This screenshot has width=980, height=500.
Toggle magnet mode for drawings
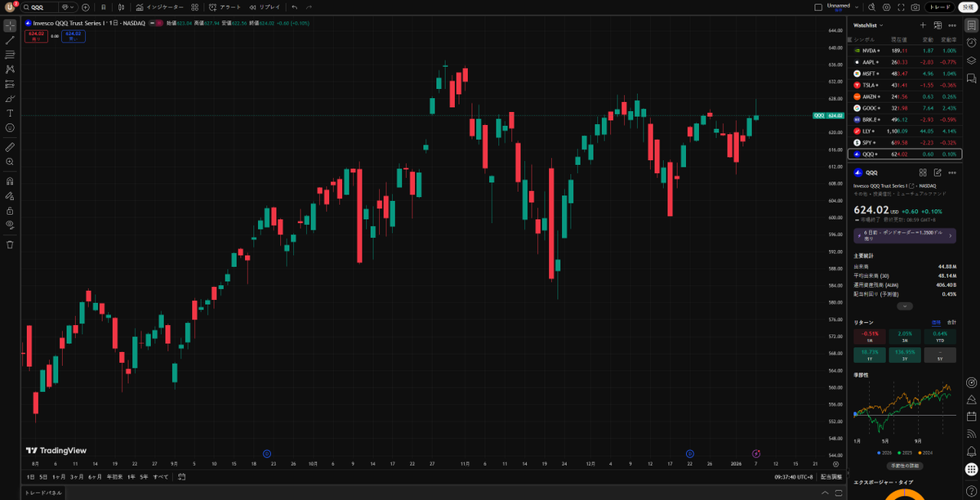(x=10, y=181)
